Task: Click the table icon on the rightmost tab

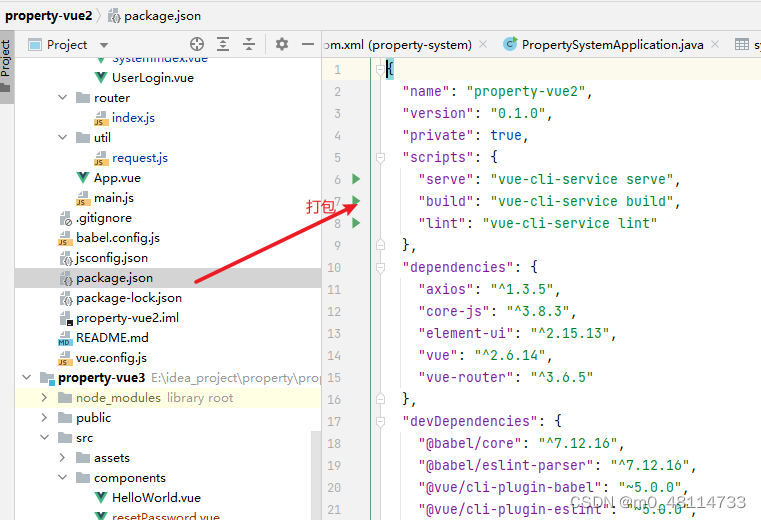Action: click(x=742, y=45)
